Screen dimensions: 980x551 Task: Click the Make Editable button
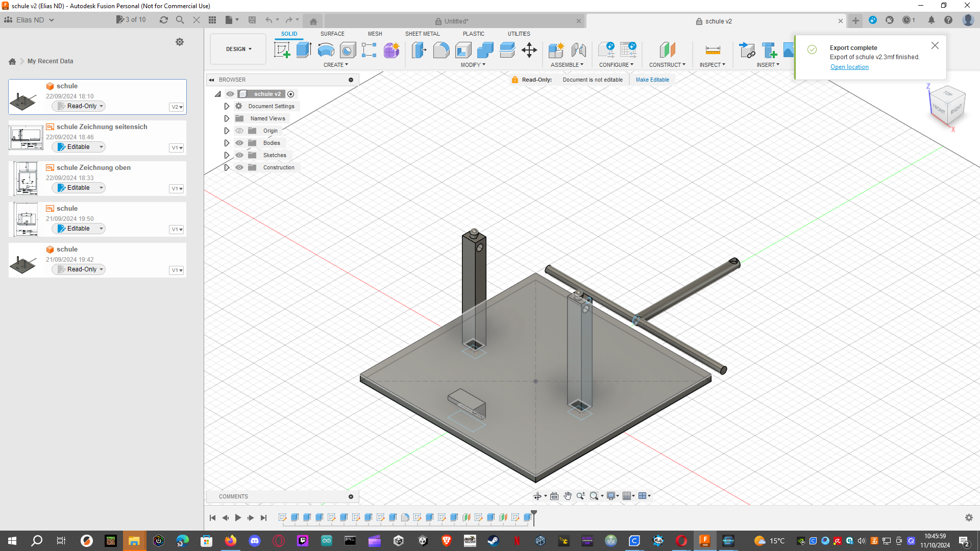(x=652, y=80)
